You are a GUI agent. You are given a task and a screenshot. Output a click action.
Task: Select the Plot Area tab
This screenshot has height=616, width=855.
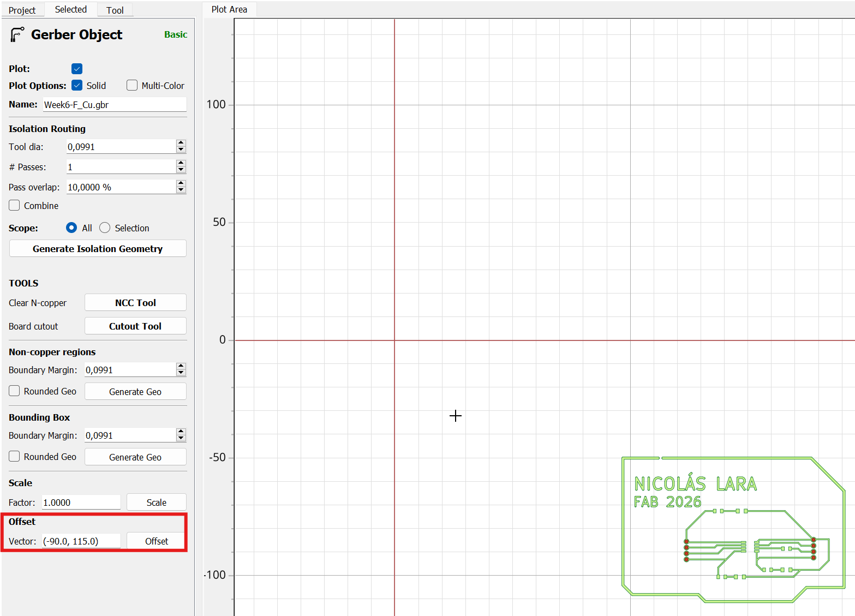coord(229,9)
